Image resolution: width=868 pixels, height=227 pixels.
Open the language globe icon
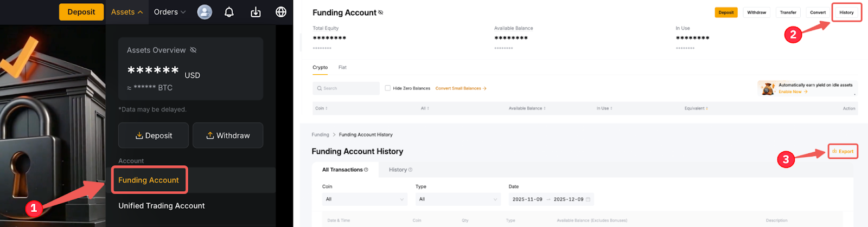click(x=281, y=12)
